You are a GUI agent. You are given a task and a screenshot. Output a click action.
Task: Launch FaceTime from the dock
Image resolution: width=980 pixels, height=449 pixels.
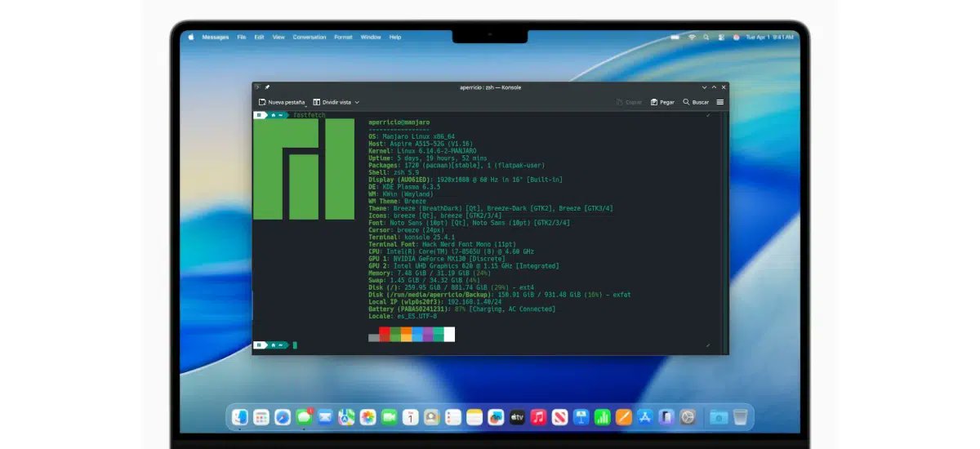[x=389, y=417]
